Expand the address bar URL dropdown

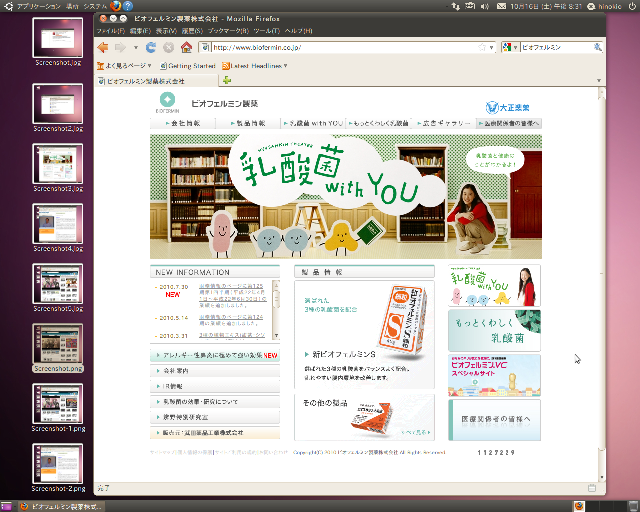[491, 47]
